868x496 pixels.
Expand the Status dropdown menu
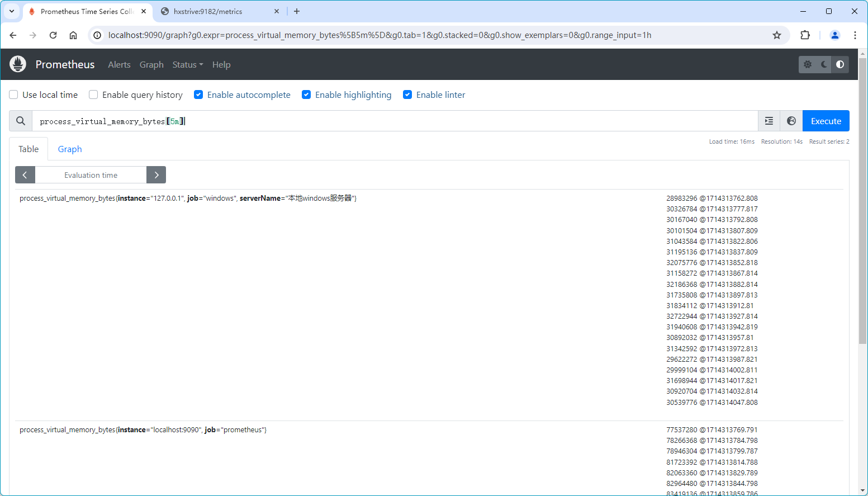[188, 65]
